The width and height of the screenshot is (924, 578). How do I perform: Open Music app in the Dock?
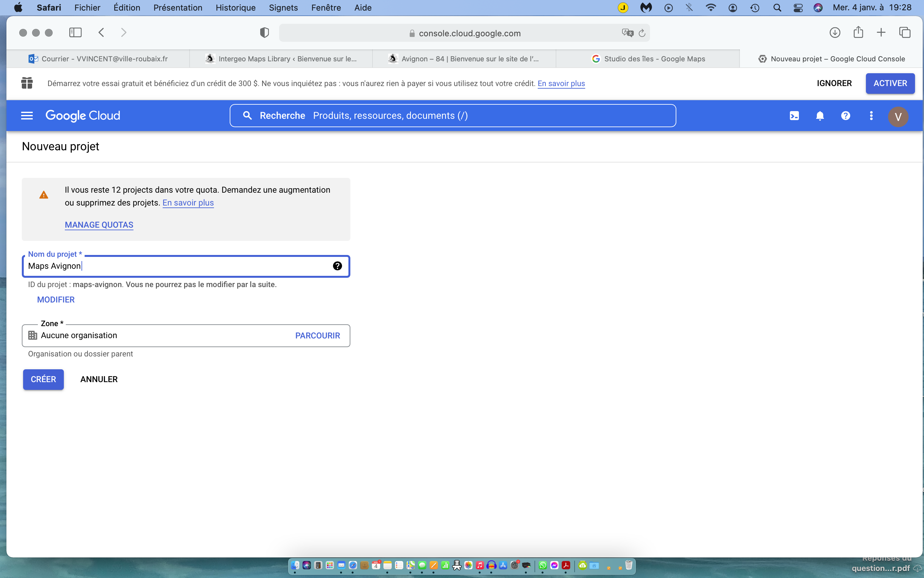(x=480, y=565)
